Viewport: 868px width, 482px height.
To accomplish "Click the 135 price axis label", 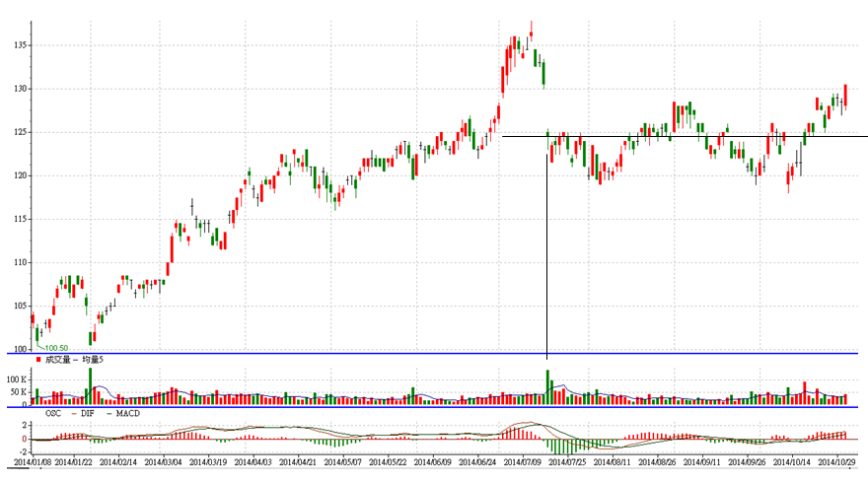I will click(x=21, y=45).
